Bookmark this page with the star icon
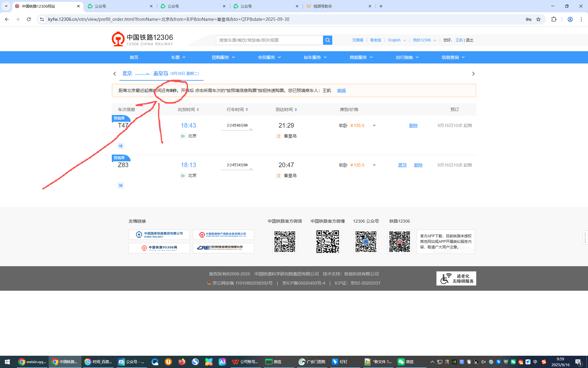This screenshot has height=368, width=588. (x=538, y=19)
